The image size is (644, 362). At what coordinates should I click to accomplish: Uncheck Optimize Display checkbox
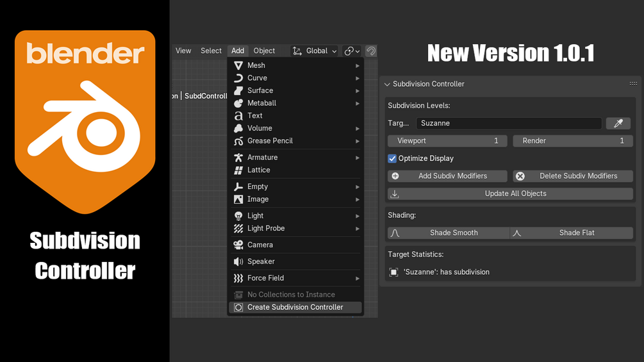(x=392, y=158)
